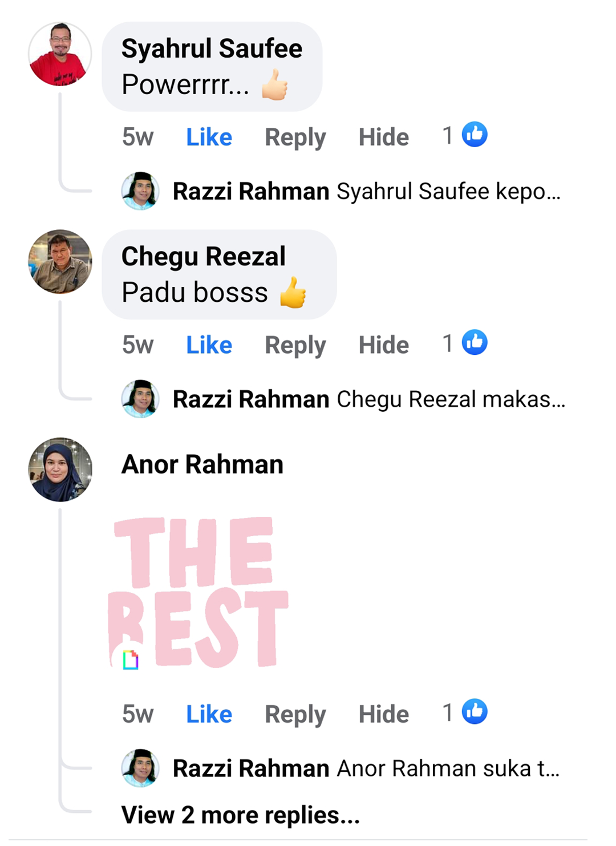Like Syahrul Saufee's "Powerrrr" comment
The image size is (616, 846).
(209, 137)
